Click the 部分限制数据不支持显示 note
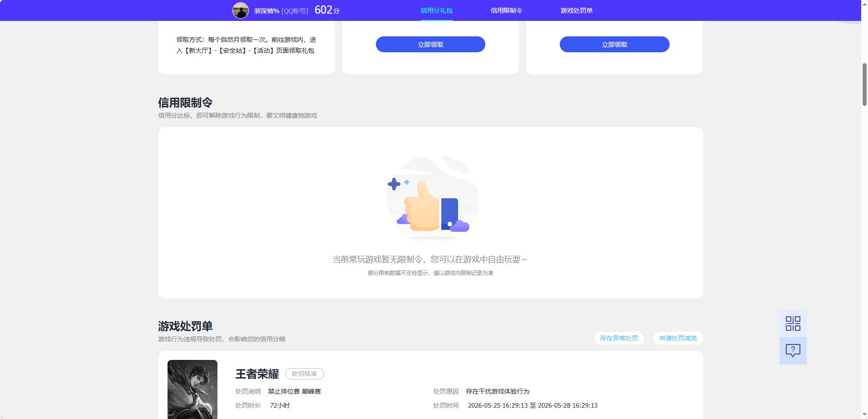 coord(430,273)
